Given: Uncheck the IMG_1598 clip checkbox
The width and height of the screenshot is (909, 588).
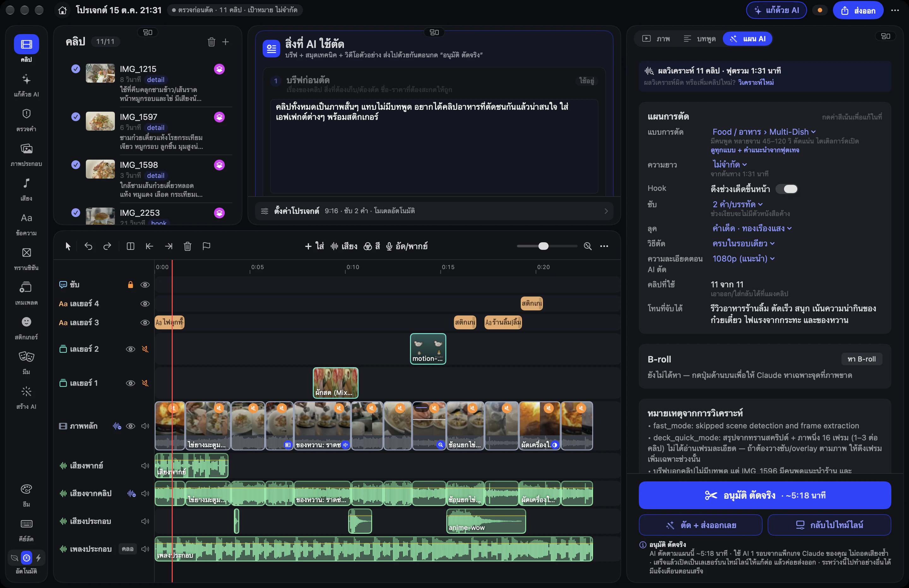Looking at the screenshot, I should 76,165.
